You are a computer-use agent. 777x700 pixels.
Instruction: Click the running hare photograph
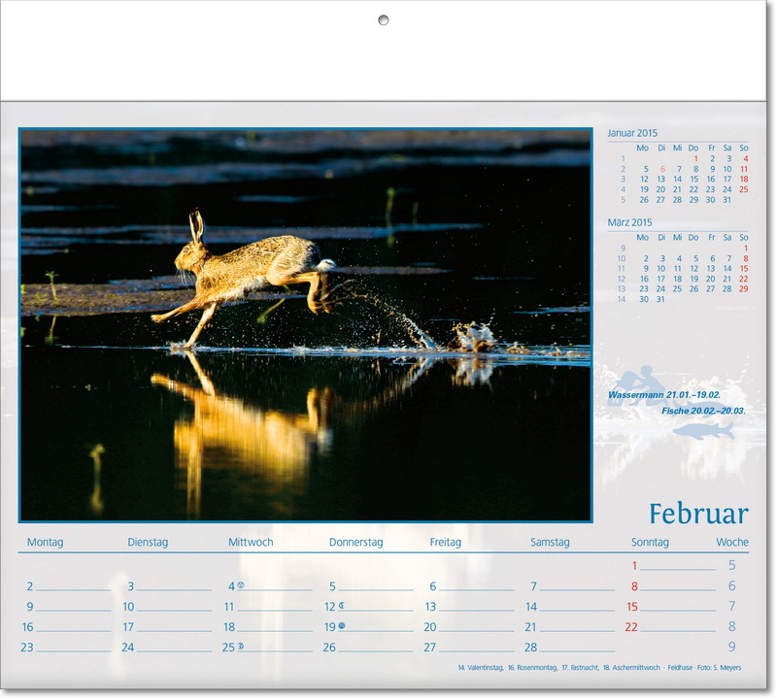coord(306,325)
